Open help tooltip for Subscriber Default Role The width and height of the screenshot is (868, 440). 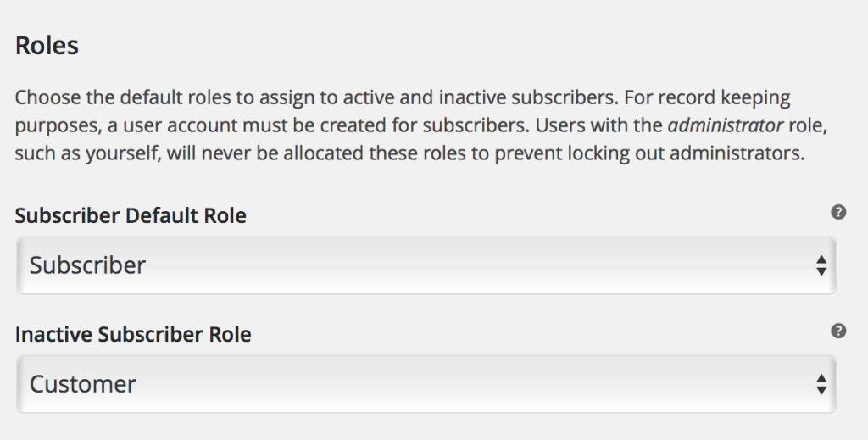(x=838, y=212)
